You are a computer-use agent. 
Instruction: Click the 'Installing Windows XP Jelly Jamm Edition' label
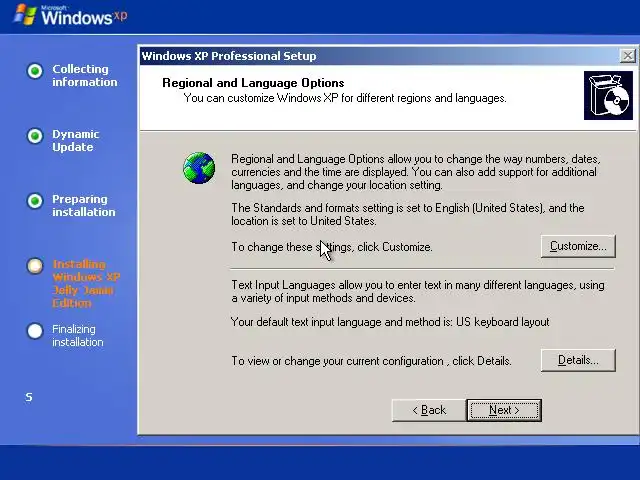[86, 284]
